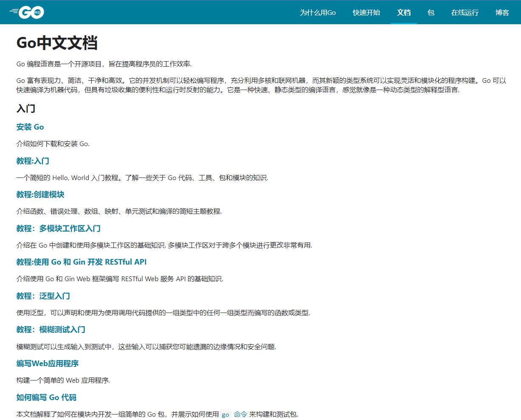This screenshot has width=521, height=420.
Task: Follow the 编写Web应用程序 link
Action: [x=48, y=364]
